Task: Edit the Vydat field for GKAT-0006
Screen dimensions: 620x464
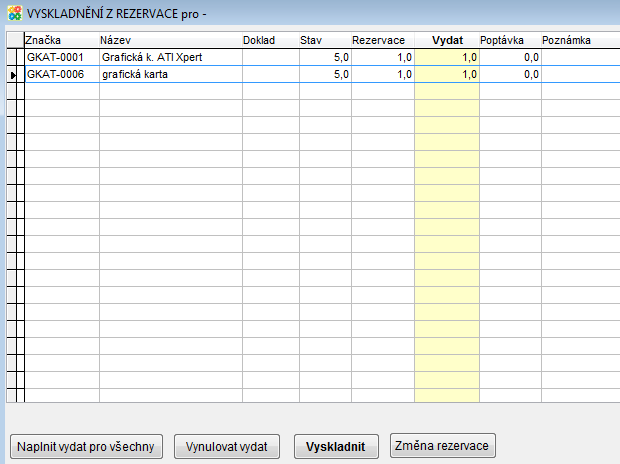Action: pos(447,74)
